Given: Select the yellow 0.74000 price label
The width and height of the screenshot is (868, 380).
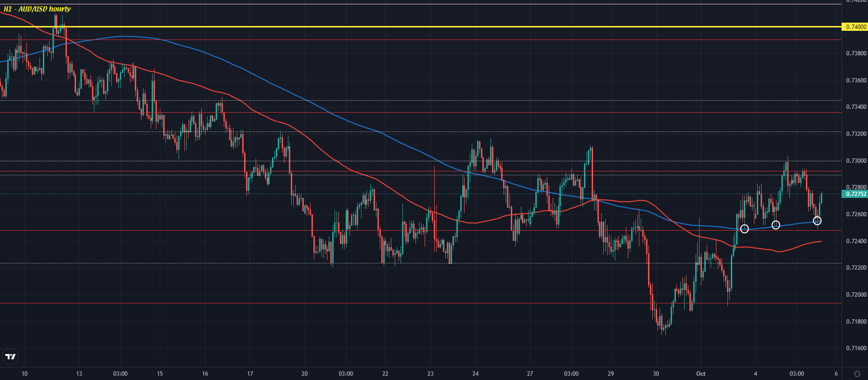Looking at the screenshot, I should 855,27.
